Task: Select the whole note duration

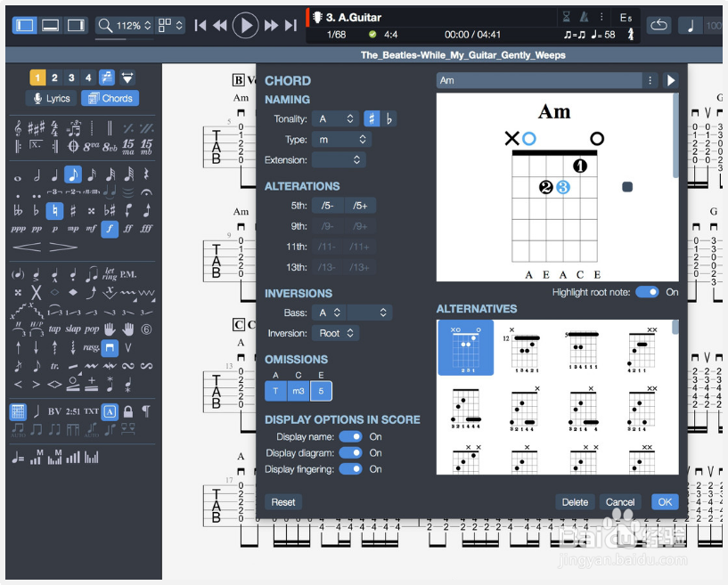Action: click(18, 178)
